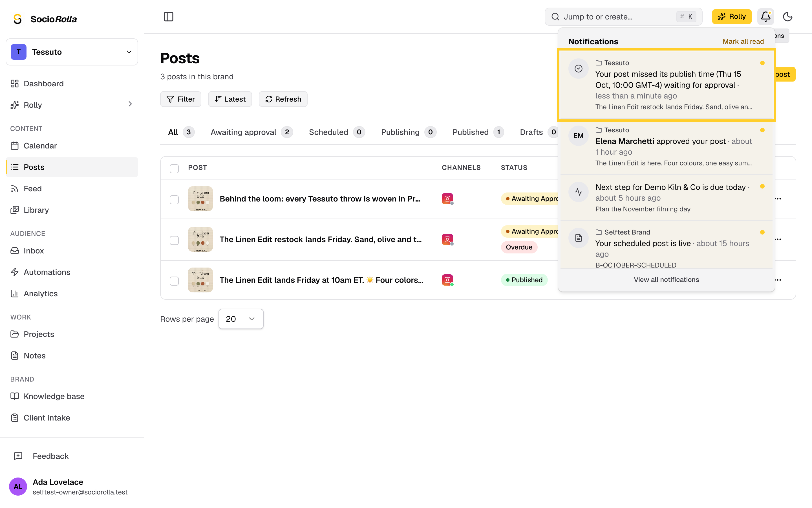Open the Tessuto brand switcher dropdown
The height and width of the screenshot is (508, 812).
point(72,52)
